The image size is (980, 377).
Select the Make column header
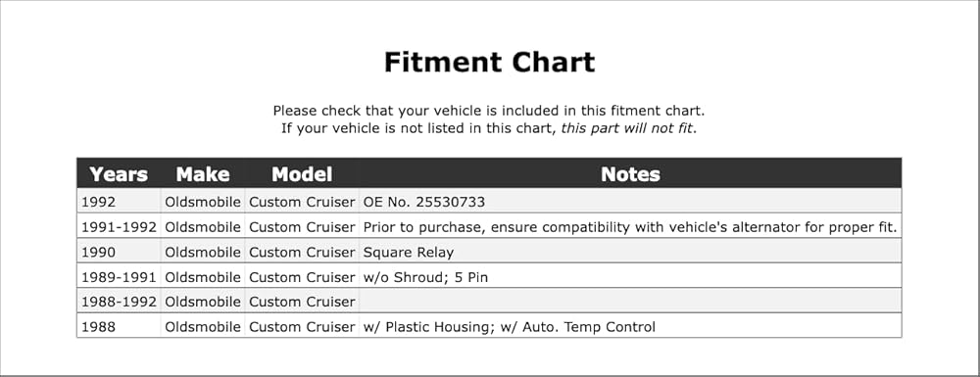click(203, 174)
